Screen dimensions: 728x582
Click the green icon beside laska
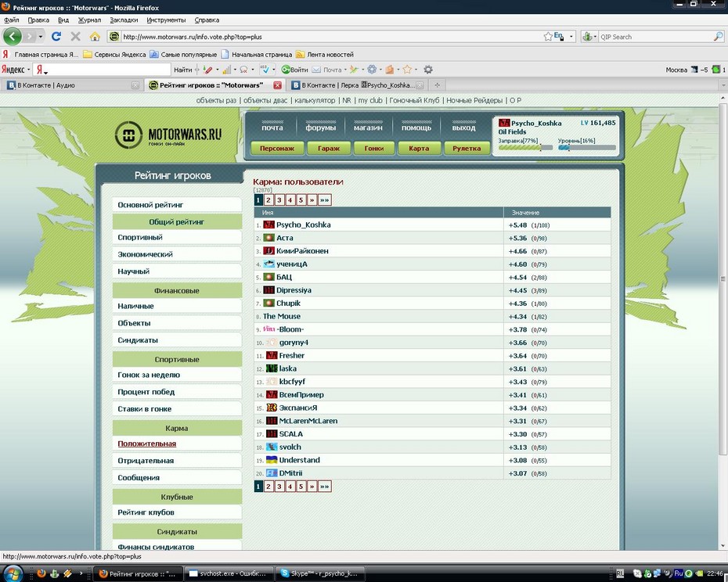[272, 368]
